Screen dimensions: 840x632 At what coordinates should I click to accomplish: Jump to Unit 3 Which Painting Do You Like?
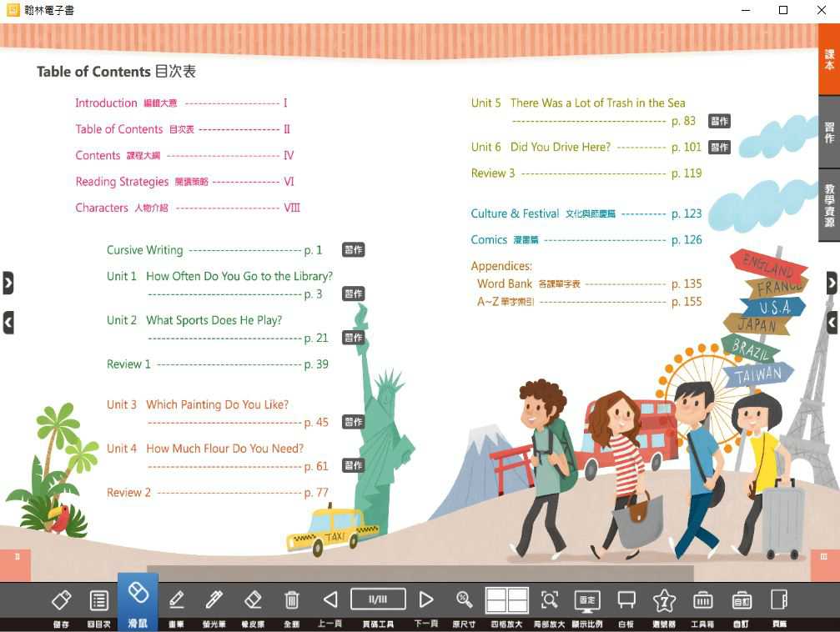pyautogui.click(x=198, y=404)
